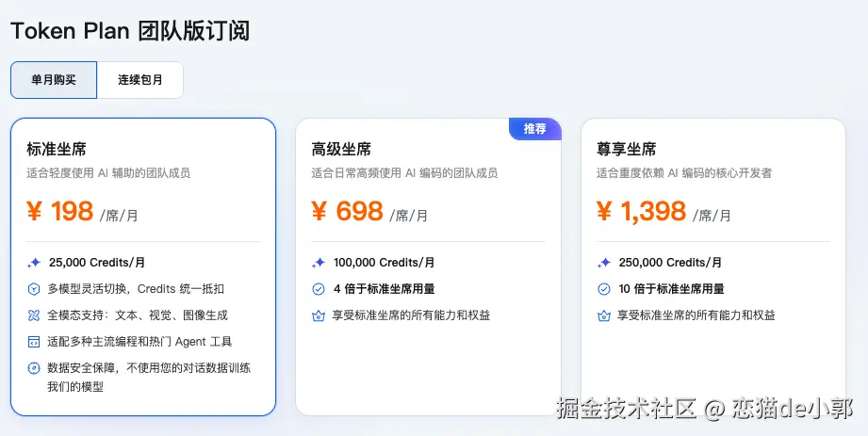Click the data security guarantee icon
Image resolution: width=868 pixels, height=436 pixels.
click(34, 368)
